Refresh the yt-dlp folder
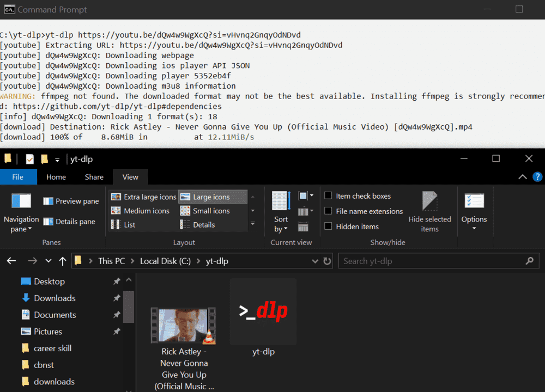The height and width of the screenshot is (392, 545). click(x=327, y=261)
